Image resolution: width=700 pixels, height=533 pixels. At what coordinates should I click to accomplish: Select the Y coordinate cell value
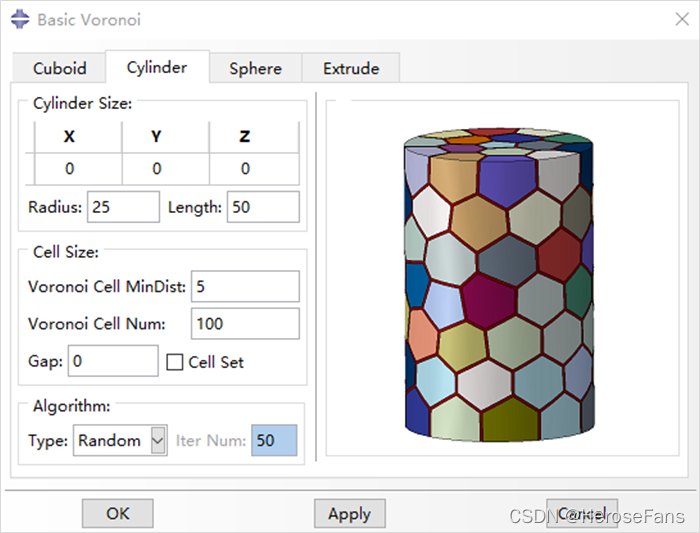tap(166, 169)
